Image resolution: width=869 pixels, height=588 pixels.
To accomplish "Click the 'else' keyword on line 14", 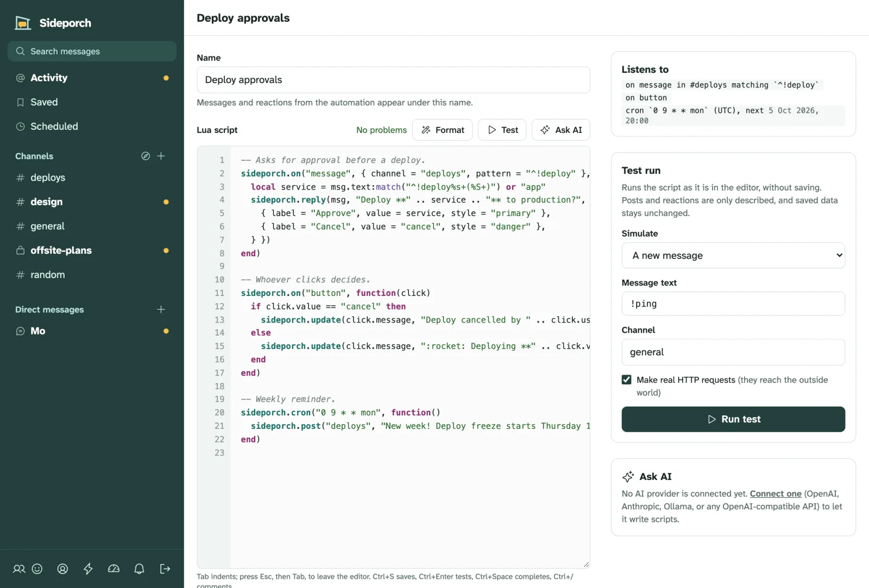I will 261,333.
